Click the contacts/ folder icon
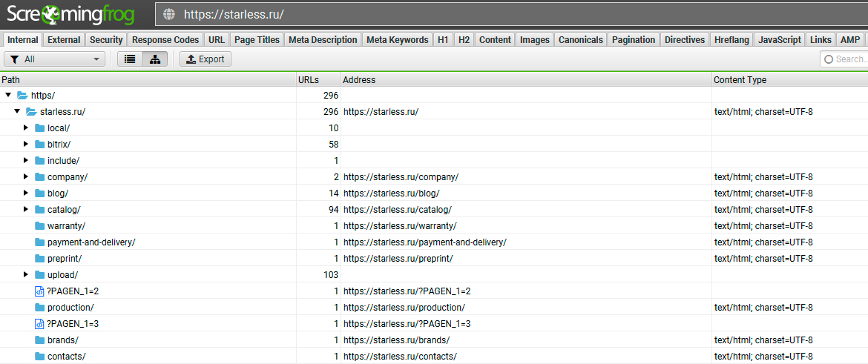Viewport: 868px width, 364px height. click(40, 357)
